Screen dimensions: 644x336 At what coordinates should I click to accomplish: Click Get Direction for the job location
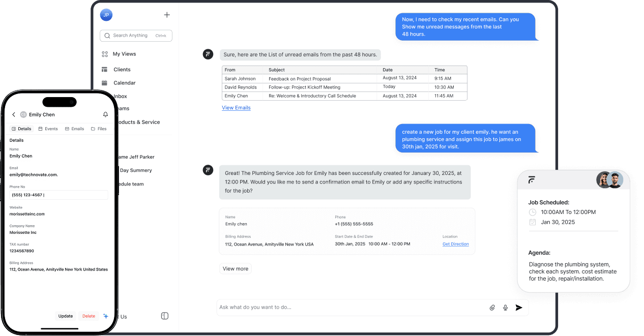[455, 244]
